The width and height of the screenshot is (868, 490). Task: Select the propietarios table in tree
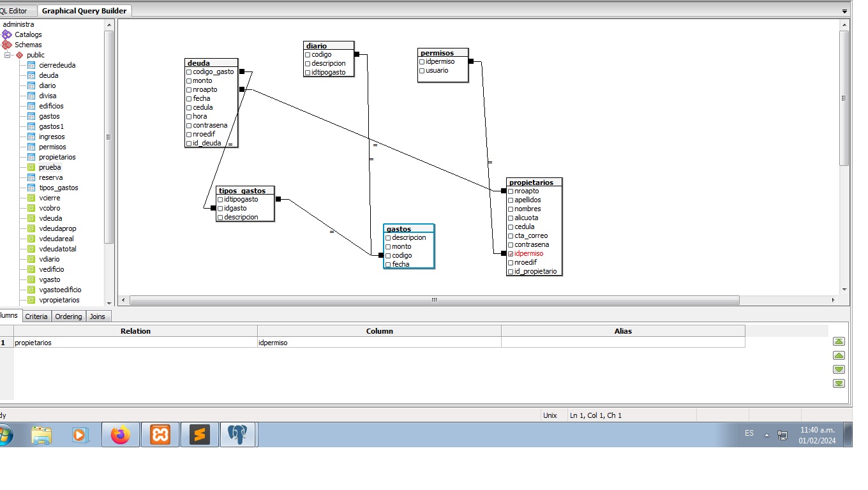[57, 157]
